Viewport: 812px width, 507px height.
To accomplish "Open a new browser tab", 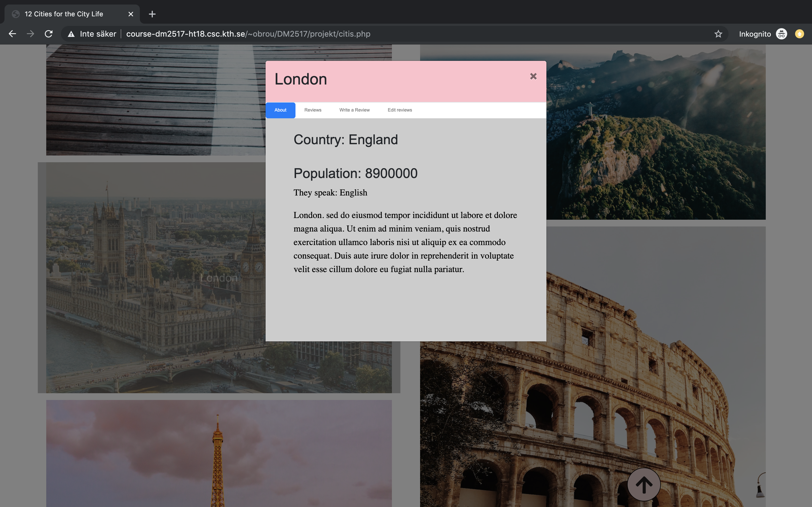I will click(152, 14).
